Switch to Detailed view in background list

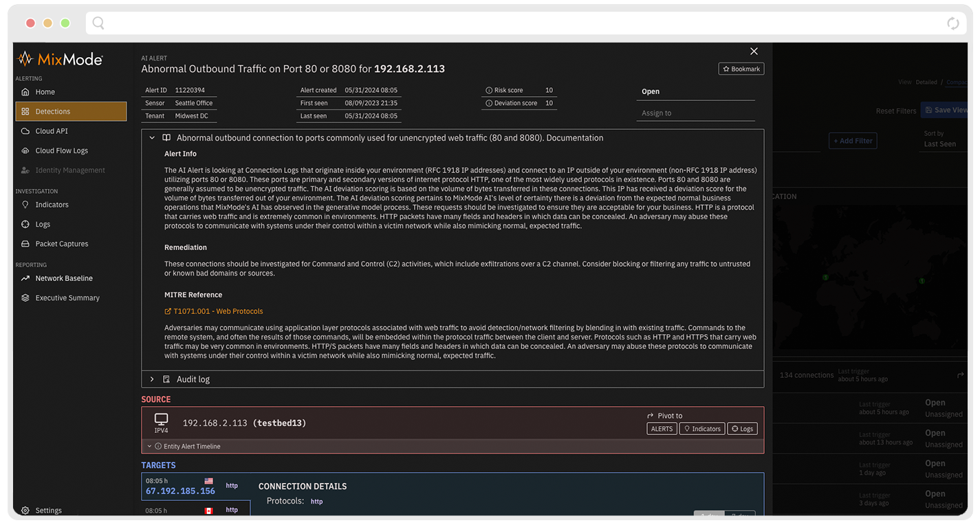(926, 82)
